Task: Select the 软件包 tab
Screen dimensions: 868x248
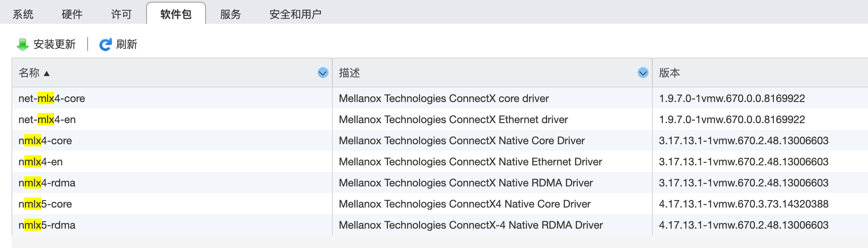Action: coord(176,14)
